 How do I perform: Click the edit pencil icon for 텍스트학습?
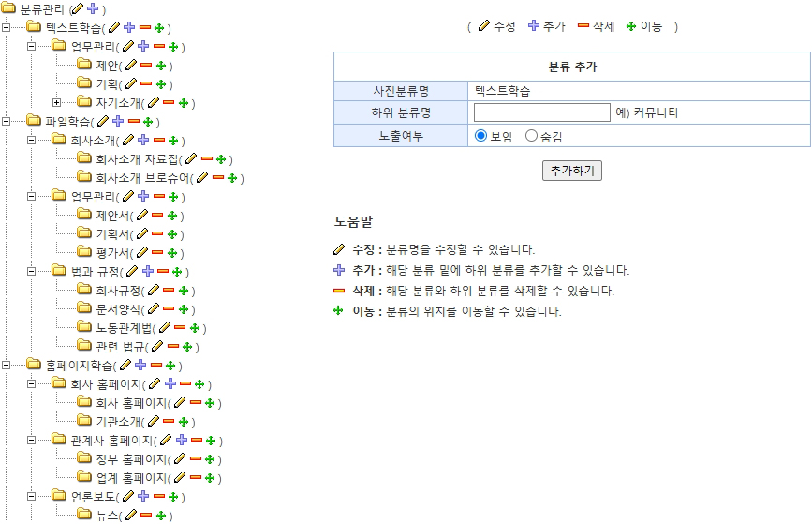tap(114, 27)
